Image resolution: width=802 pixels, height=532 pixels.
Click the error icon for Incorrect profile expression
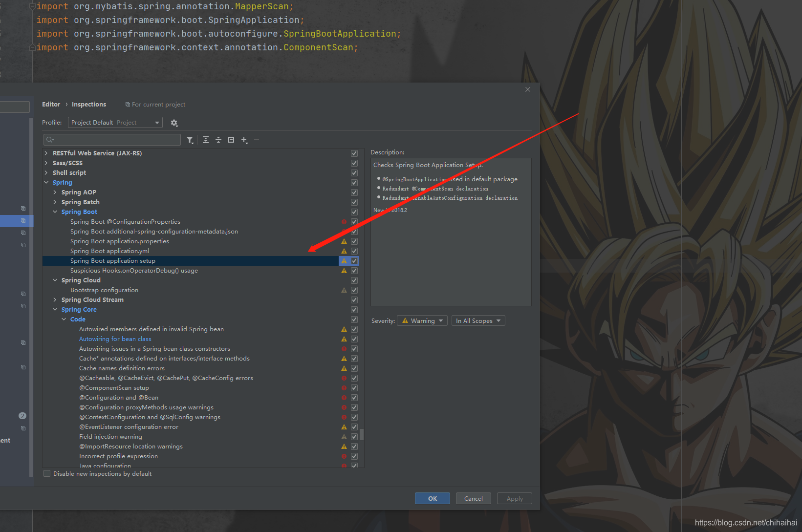pos(344,456)
